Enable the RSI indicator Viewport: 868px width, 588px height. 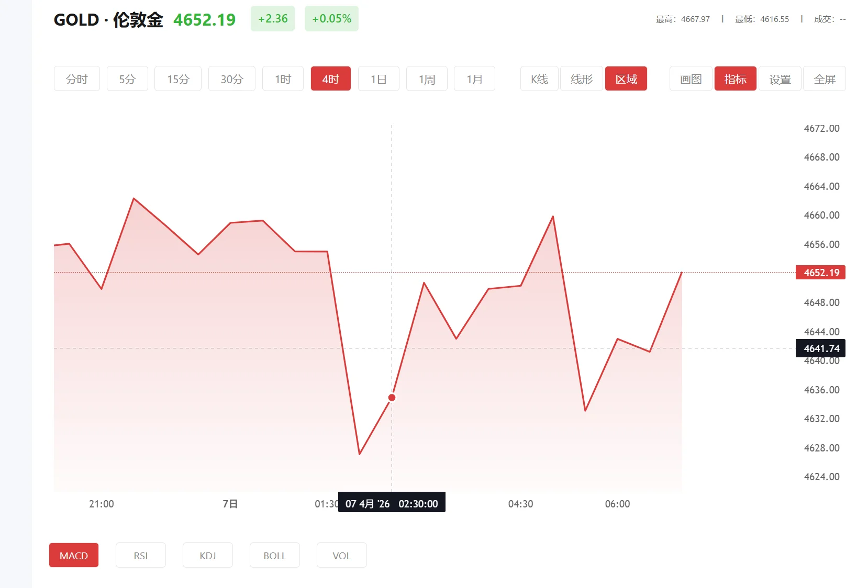(x=140, y=555)
